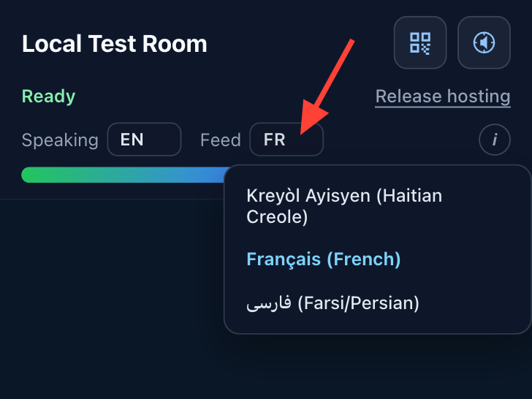Select Kreyòl Ayisyen (Haitian Creole) feed
532x399 pixels.
pyautogui.click(x=344, y=206)
